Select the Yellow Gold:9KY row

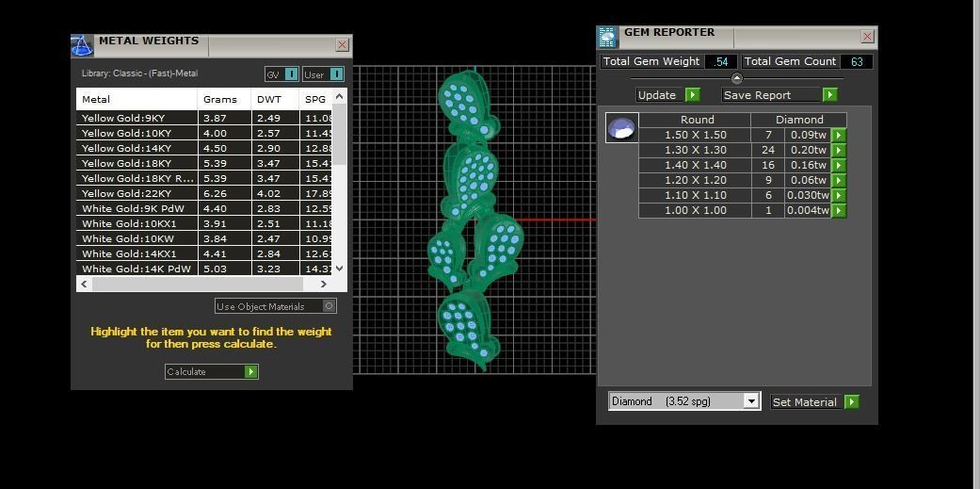pos(203,118)
